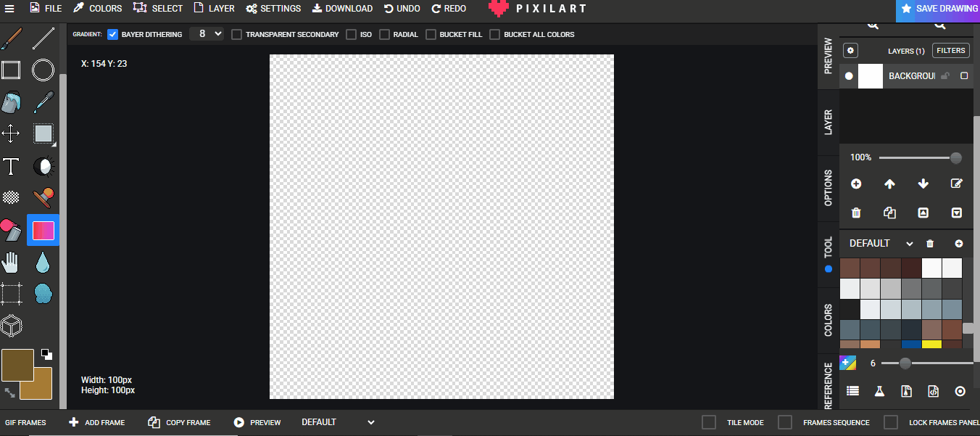Open the Download menu
Viewport: 980px width, 436px height.
tap(342, 9)
